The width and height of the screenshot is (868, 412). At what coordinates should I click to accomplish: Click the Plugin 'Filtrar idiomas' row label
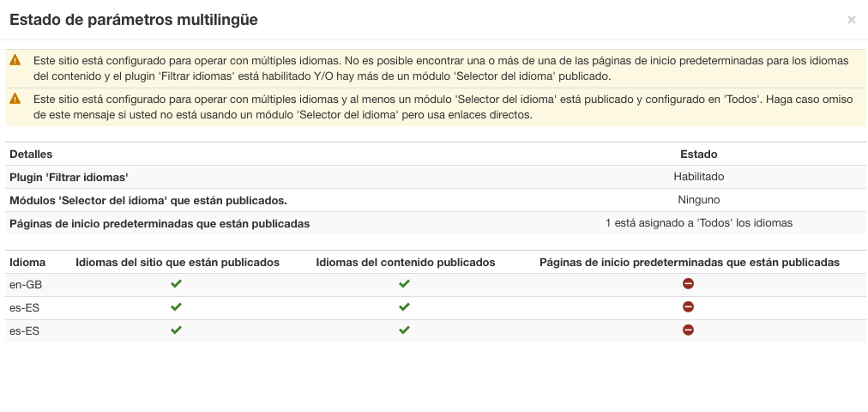(x=69, y=178)
